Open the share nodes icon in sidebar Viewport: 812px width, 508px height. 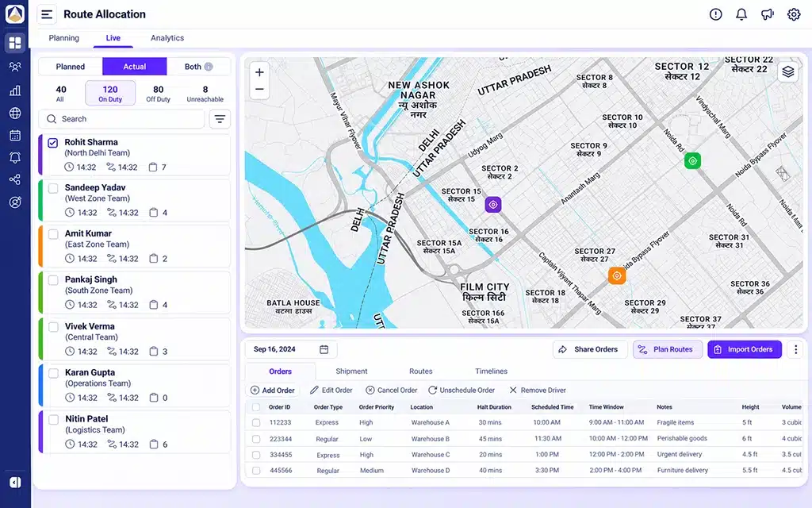click(x=15, y=180)
